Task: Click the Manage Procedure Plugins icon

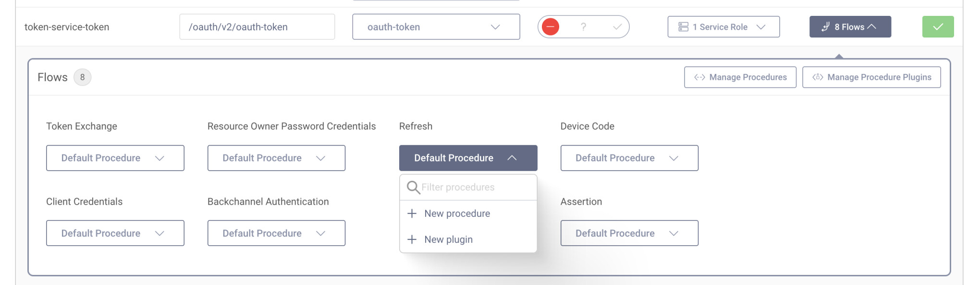Action: [818, 77]
